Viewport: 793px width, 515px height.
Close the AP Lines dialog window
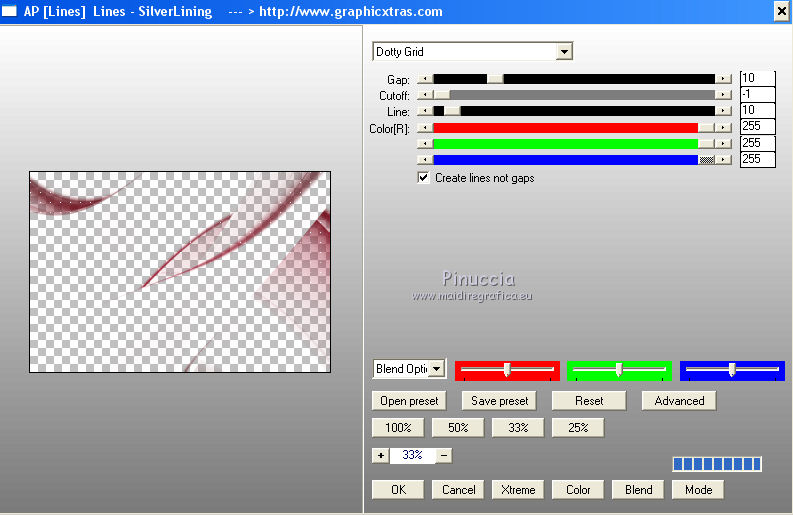(781, 11)
